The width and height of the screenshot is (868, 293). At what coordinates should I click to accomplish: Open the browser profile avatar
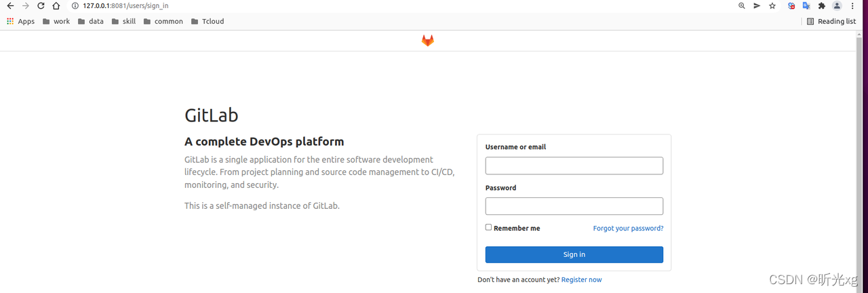[x=837, y=5]
